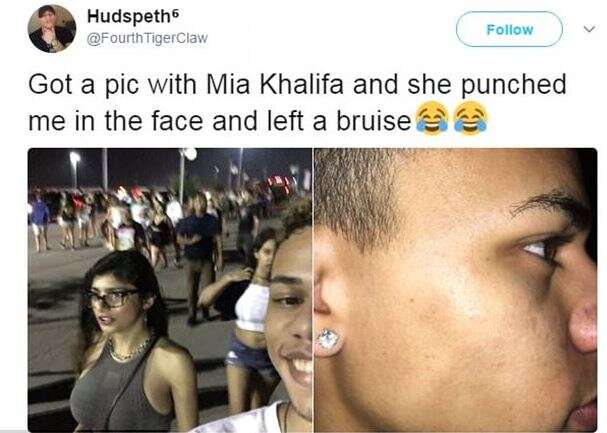Click the word "bruise" in the tweet
Screen dimensions: 607x433
click(374, 121)
